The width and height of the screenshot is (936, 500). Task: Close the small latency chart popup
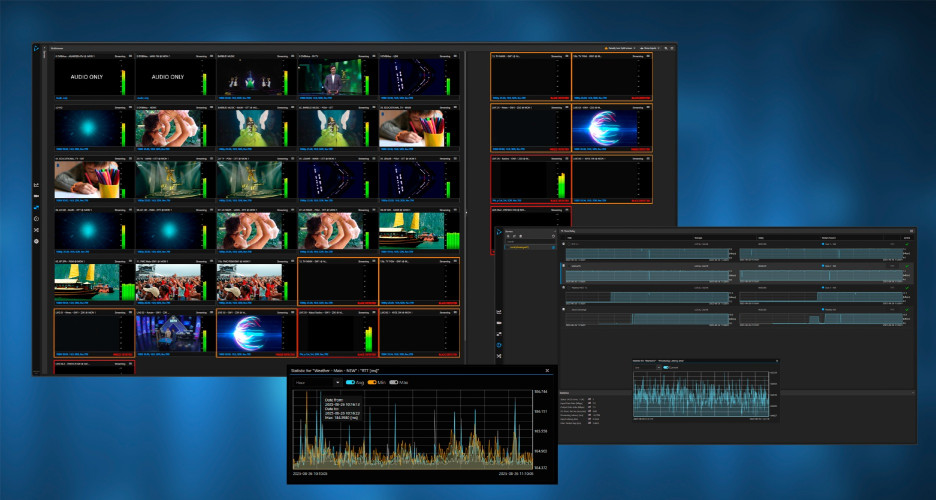point(777,361)
